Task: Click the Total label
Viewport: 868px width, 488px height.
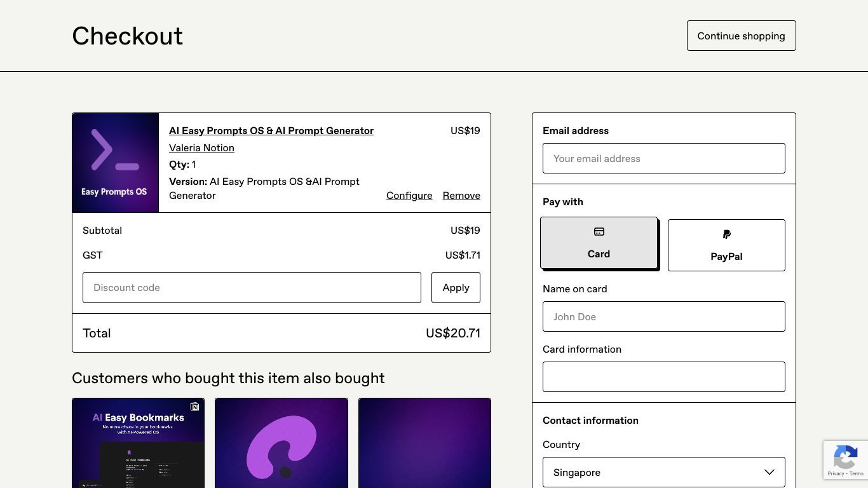Action: (97, 333)
